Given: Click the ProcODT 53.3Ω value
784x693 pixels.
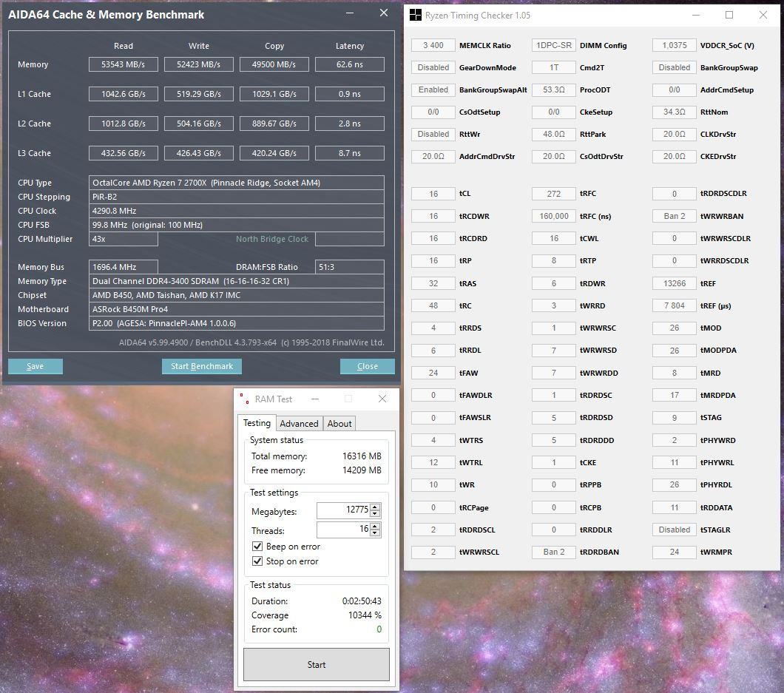Looking at the screenshot, I should (x=553, y=90).
